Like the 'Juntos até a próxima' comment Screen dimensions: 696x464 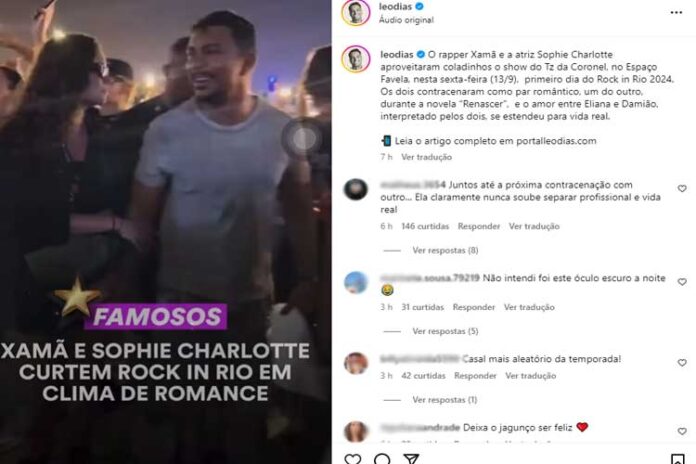[x=682, y=189]
